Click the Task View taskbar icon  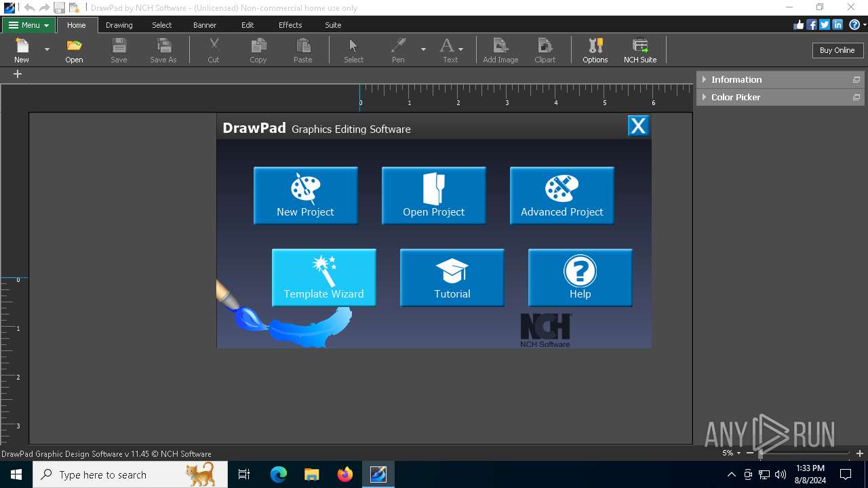(x=244, y=474)
